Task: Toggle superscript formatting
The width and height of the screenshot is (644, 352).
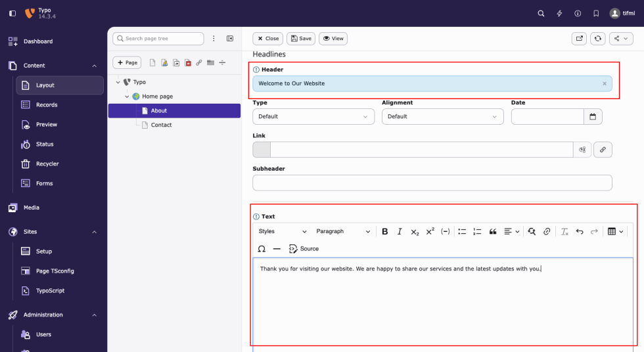Action: 430,231
